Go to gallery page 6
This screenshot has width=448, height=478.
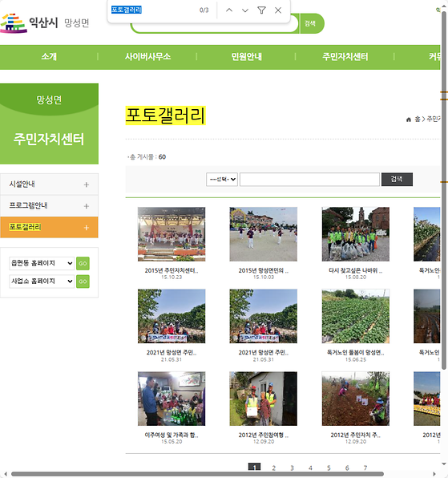347,468
